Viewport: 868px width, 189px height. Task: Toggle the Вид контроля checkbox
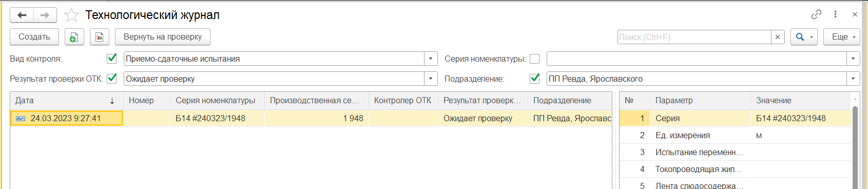(111, 59)
